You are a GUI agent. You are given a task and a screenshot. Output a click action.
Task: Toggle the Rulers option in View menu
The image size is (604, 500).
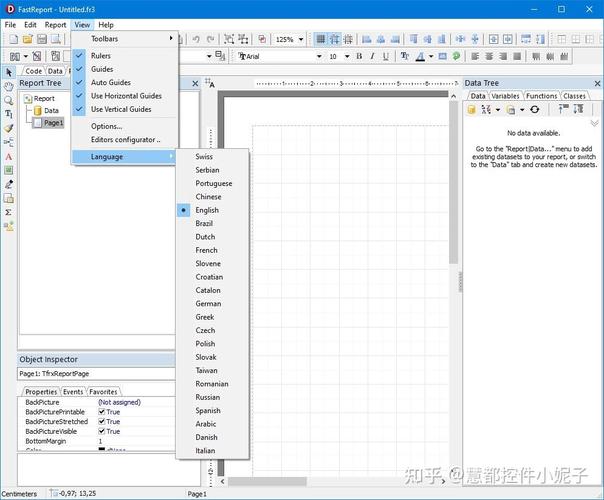point(101,56)
